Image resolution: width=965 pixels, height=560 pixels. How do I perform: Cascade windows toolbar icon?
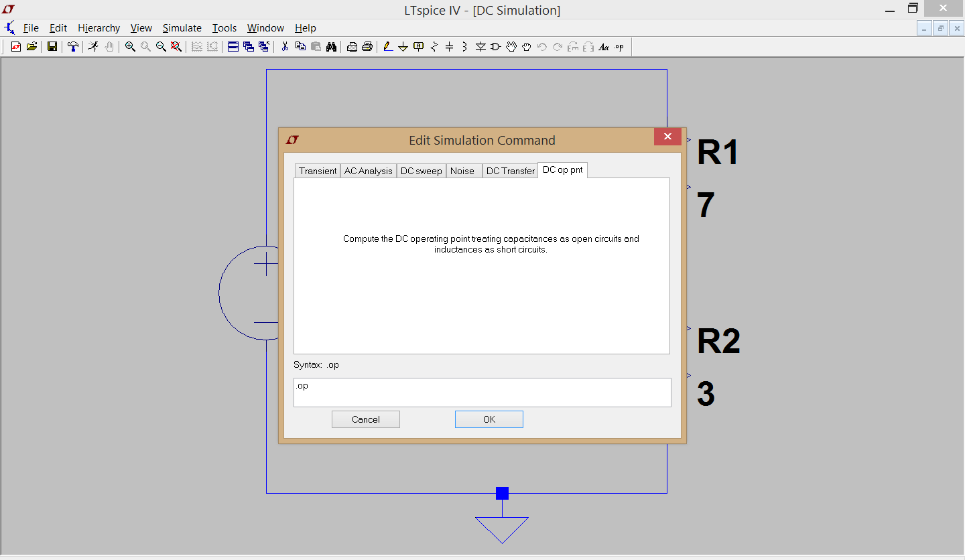tap(249, 47)
